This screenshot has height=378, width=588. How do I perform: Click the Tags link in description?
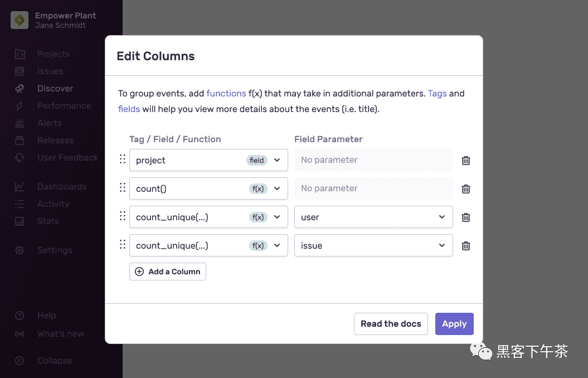pyautogui.click(x=438, y=94)
